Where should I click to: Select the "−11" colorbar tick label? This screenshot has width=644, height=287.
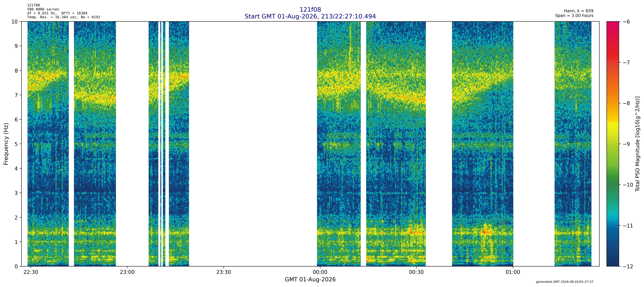coord(628,225)
